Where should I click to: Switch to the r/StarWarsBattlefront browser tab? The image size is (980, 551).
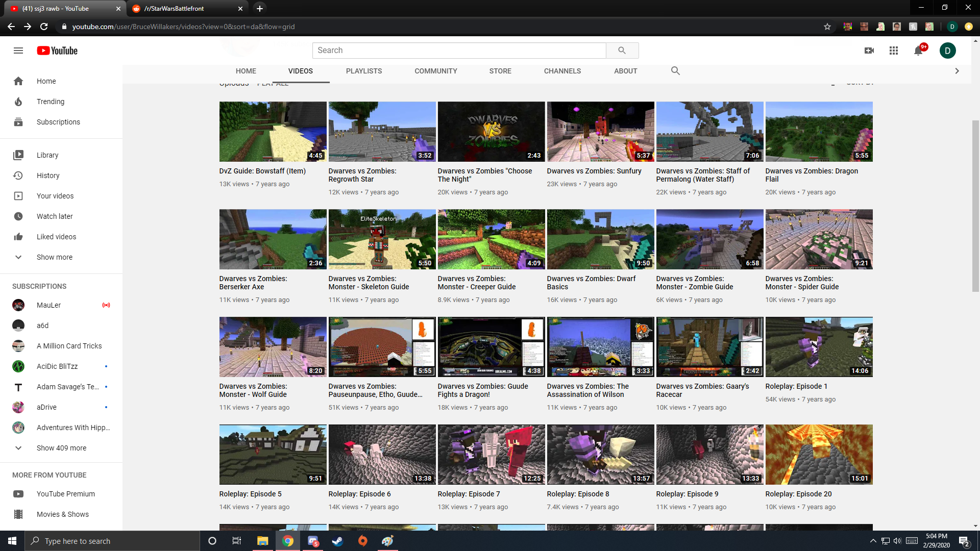click(187, 9)
